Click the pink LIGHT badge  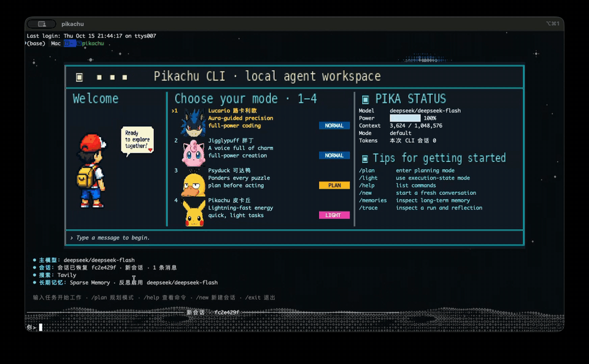click(334, 215)
